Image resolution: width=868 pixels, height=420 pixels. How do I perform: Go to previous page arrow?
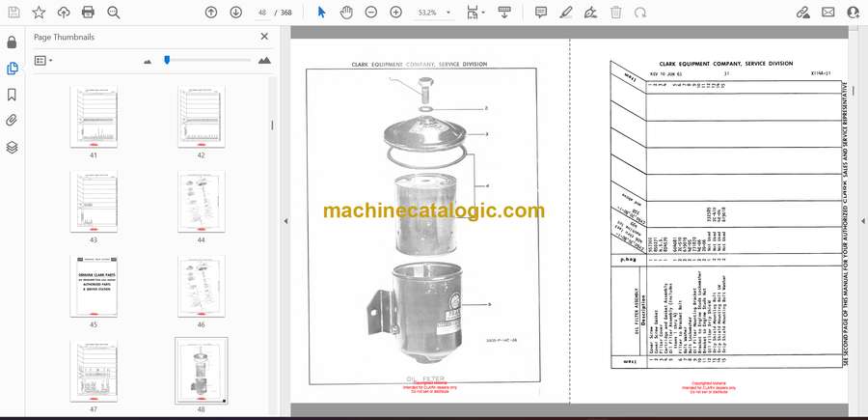point(211,13)
